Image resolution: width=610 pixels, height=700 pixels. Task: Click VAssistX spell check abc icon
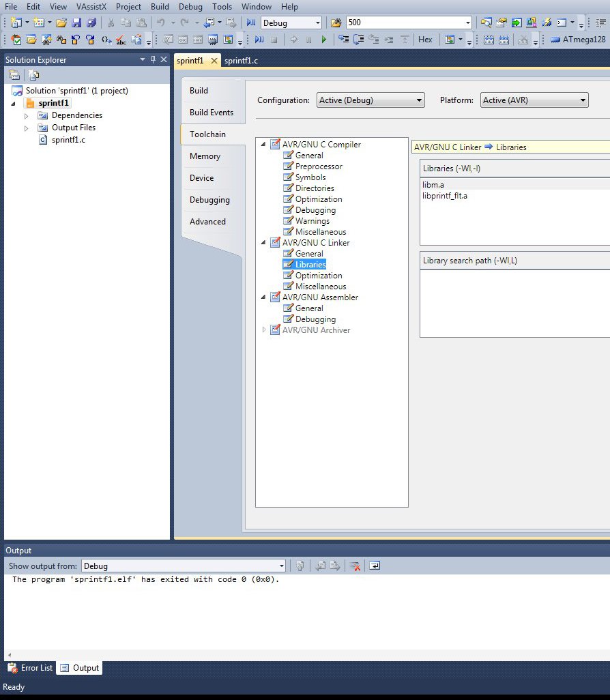coord(121,40)
